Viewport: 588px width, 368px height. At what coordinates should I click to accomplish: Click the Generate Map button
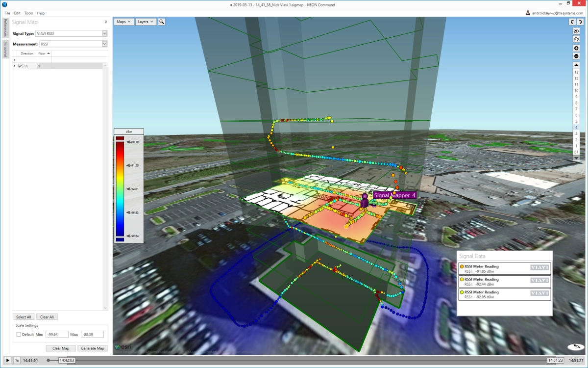coord(93,348)
